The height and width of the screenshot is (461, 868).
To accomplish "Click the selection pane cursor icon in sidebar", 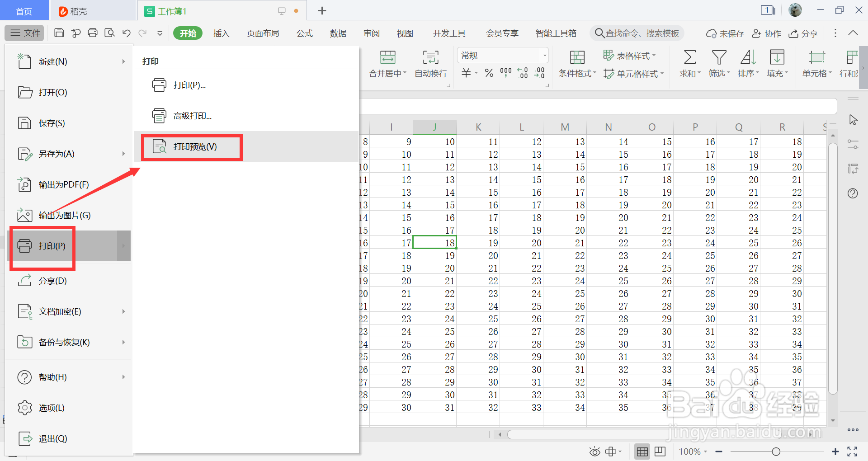I will pyautogui.click(x=853, y=120).
